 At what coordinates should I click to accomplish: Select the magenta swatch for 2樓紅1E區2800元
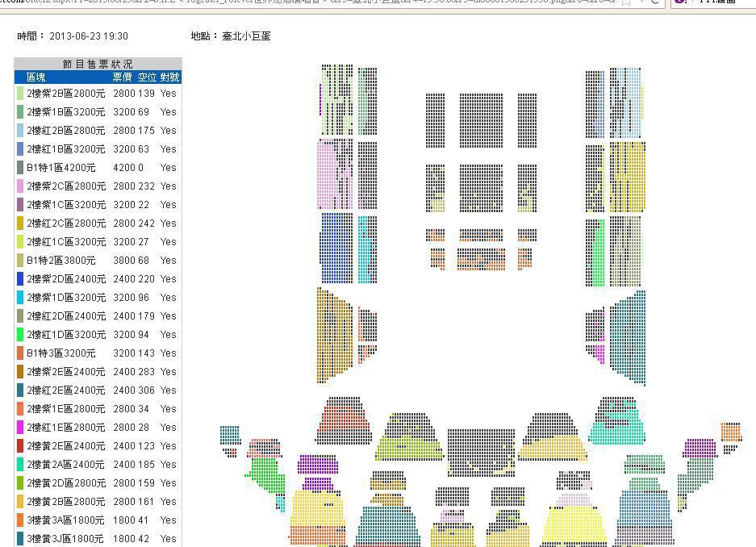(x=20, y=428)
